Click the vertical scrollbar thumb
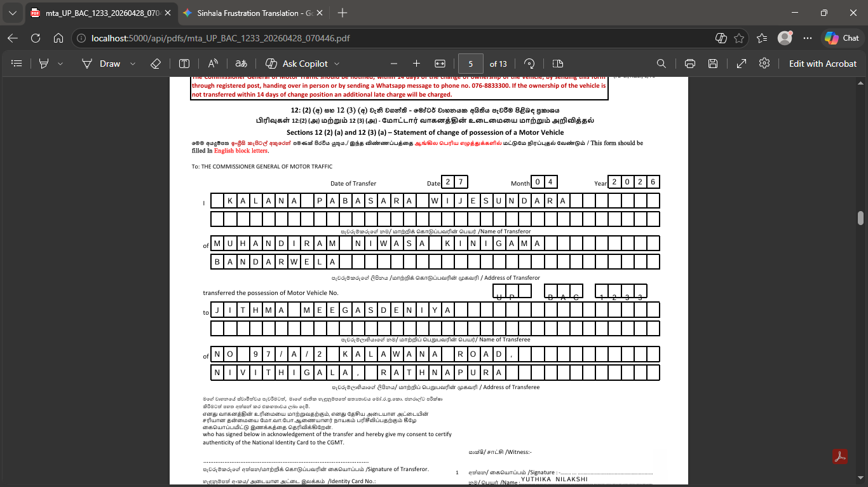Viewport: 868px width, 487px height. pyautogui.click(x=860, y=218)
